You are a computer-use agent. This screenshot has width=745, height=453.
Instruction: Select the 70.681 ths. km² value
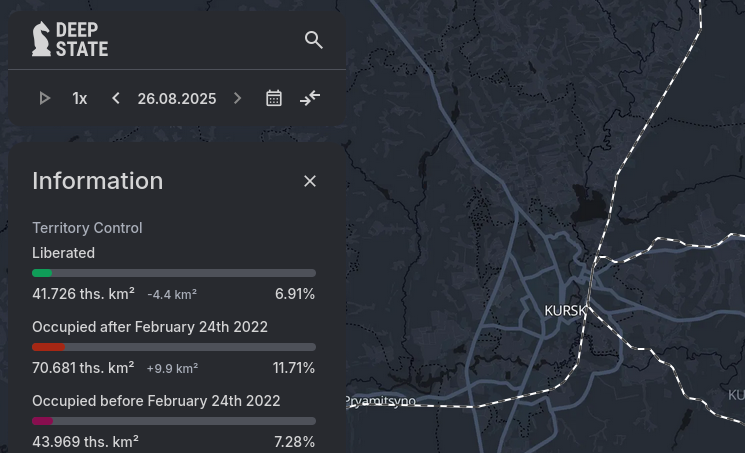pyautogui.click(x=83, y=368)
